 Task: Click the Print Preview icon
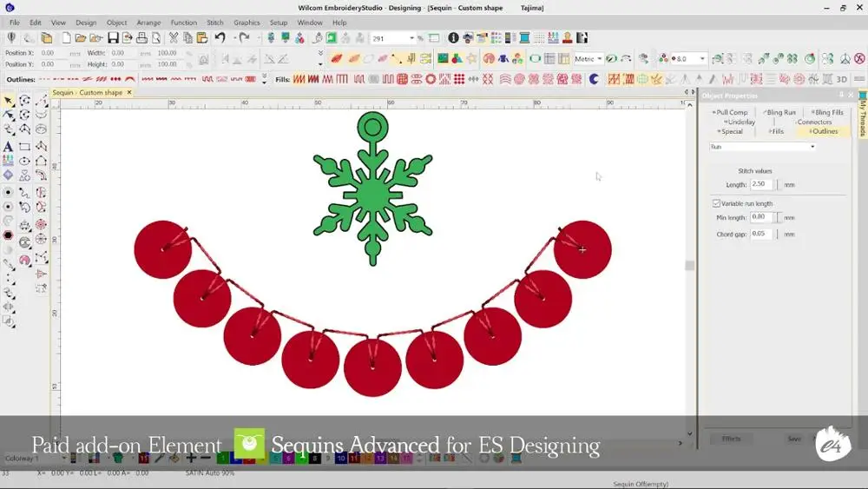[156, 37]
